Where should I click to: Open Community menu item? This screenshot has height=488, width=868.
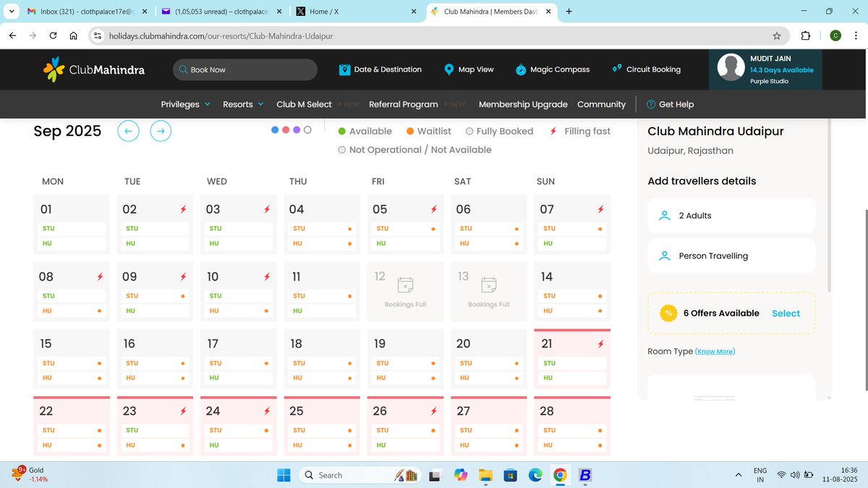[x=601, y=104]
